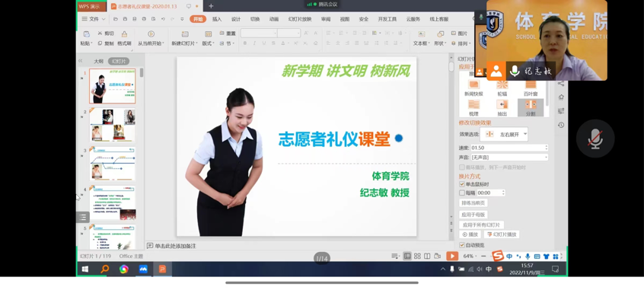Click the orange slideshow play icon in status bar
This screenshot has height=290, width=644.
coord(452,256)
